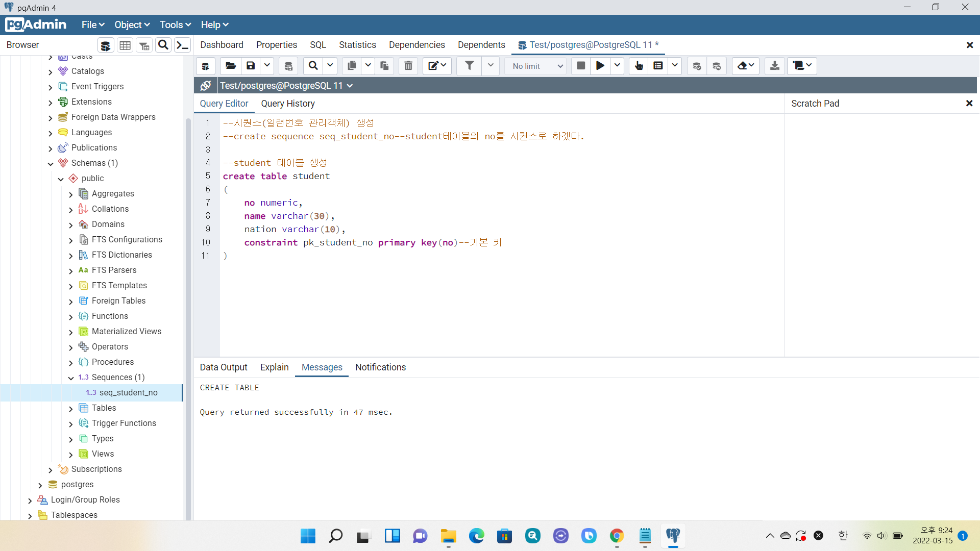The image size is (980, 551).
Task: Click the Download as CSV icon
Action: point(774,66)
